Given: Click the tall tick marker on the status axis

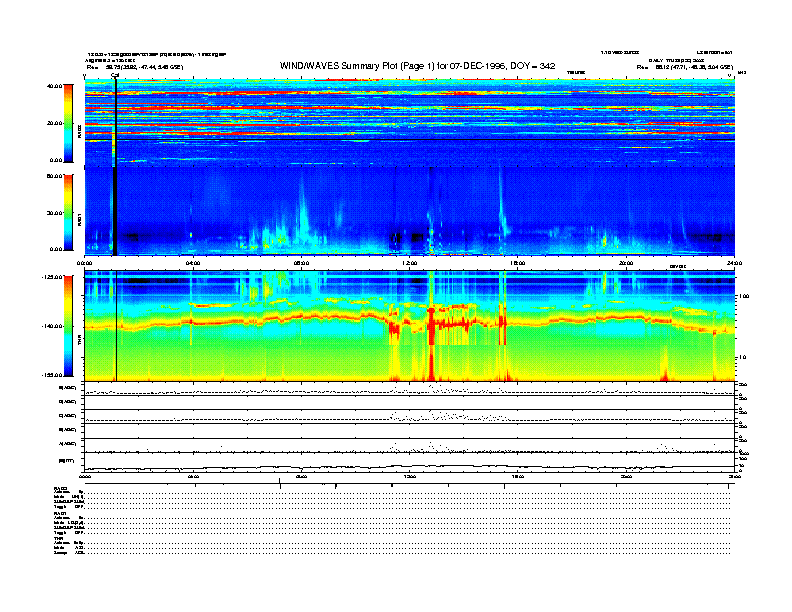Looking at the screenshot, I should click(x=280, y=483).
